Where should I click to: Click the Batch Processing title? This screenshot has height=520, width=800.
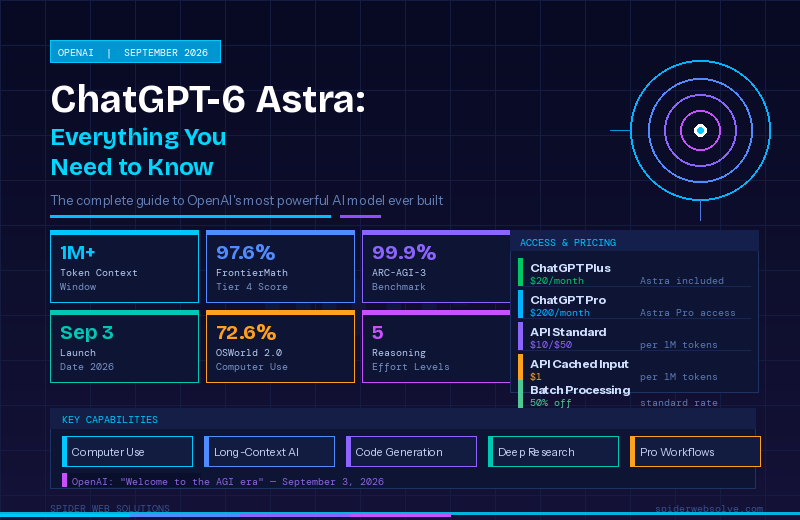tap(580, 390)
